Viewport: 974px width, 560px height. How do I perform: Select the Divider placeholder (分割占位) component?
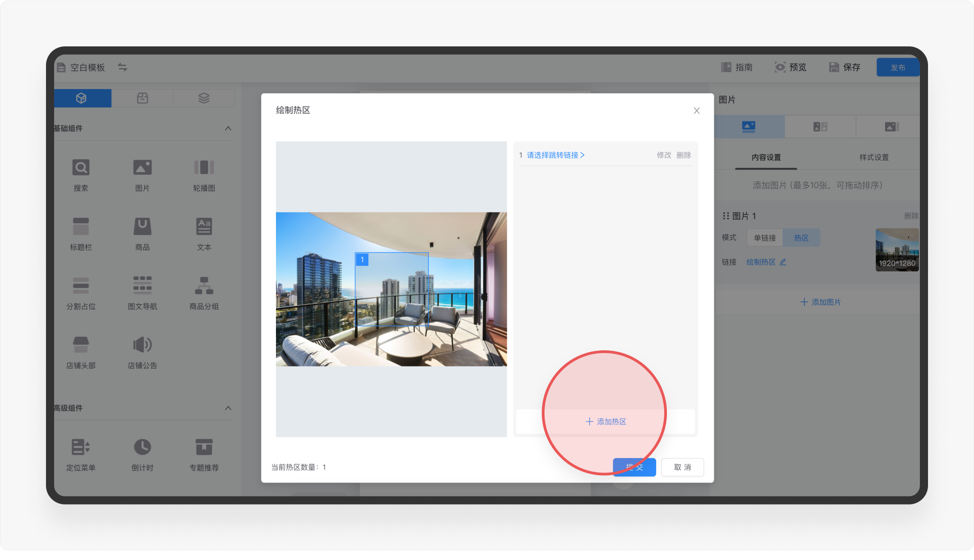[81, 293]
